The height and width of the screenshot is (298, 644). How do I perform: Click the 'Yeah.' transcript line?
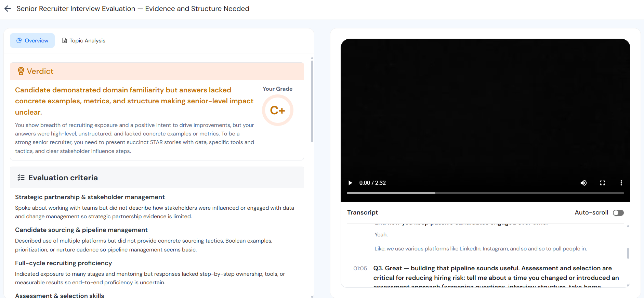[x=381, y=235]
